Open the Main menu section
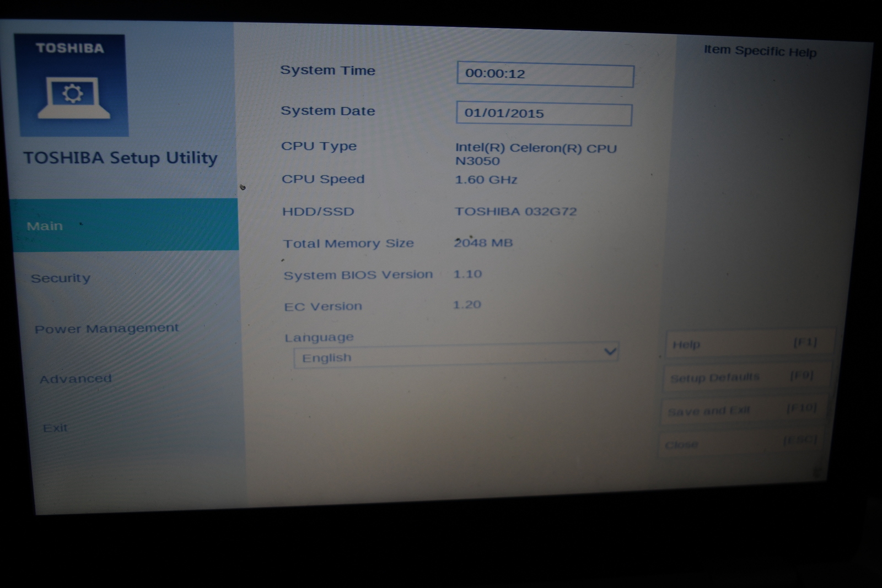The width and height of the screenshot is (882, 588). [x=125, y=225]
